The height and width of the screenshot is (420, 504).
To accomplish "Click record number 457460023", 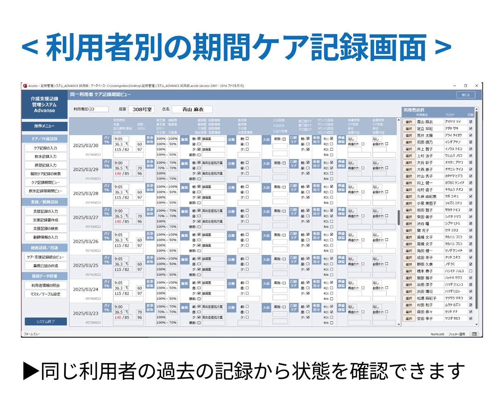I will pos(93,155).
